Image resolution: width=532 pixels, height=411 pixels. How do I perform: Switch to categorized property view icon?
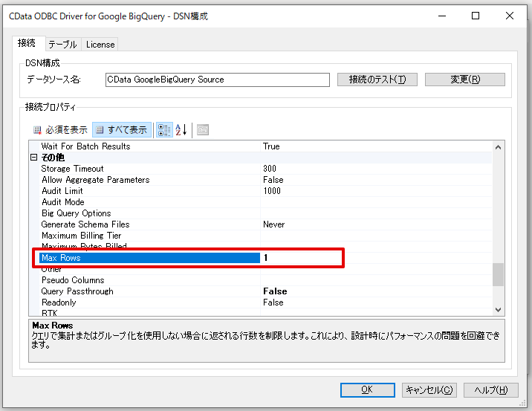[x=164, y=129]
